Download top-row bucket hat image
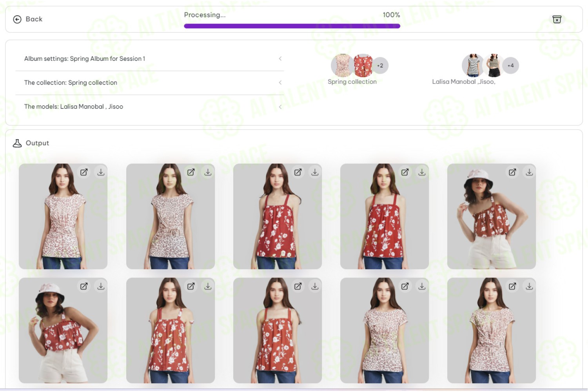588x392 pixels. [529, 172]
